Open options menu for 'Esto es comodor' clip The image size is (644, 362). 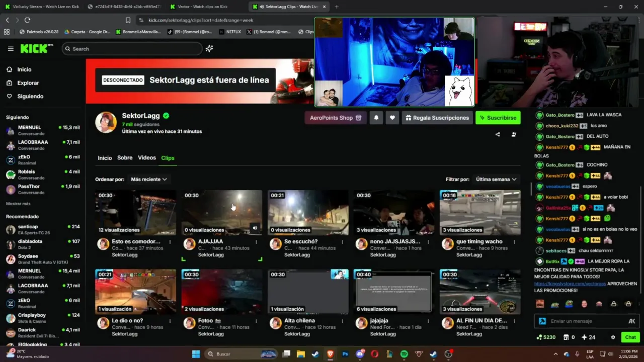tap(170, 242)
